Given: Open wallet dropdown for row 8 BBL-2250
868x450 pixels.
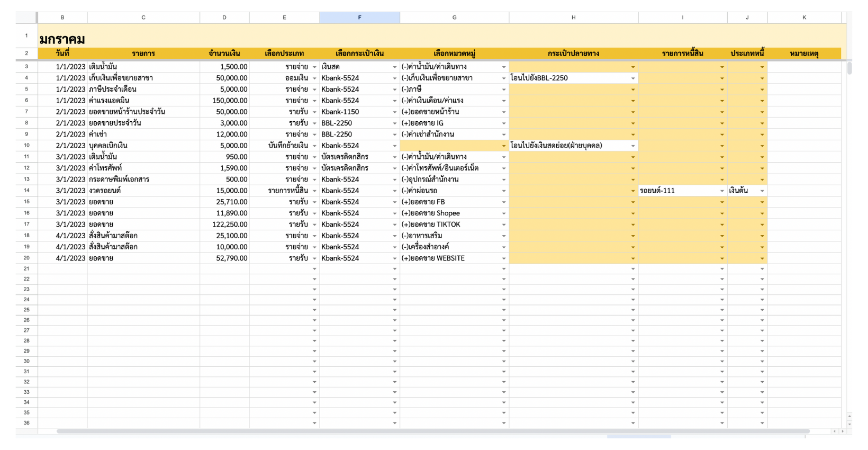Looking at the screenshot, I should coord(395,123).
